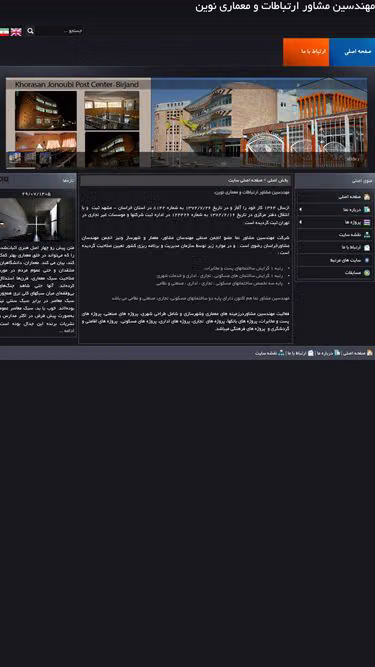Image resolution: width=375 pixels, height=667 pixels.
Task: Click the home icon in the footer bar
Action: point(370,353)
